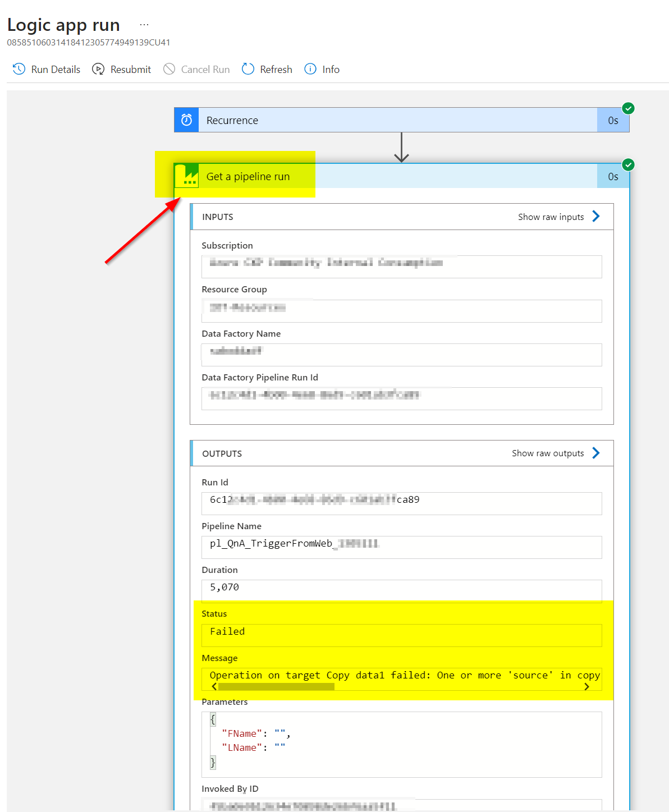Click the Message error text
669x812 pixels.
(405, 675)
